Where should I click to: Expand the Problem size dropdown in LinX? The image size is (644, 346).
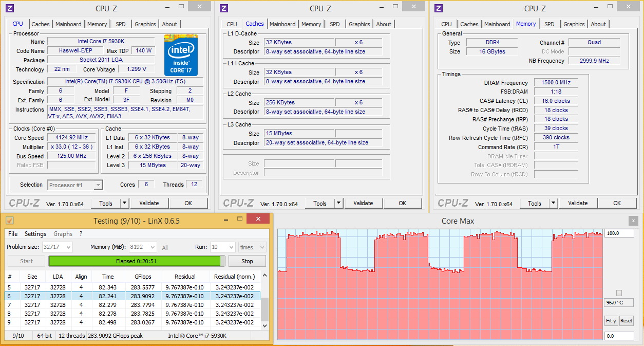(68, 247)
